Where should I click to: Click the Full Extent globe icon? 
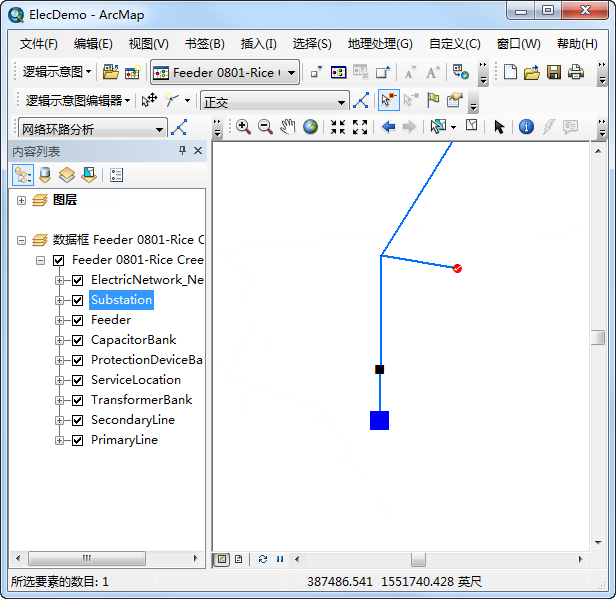[x=310, y=127]
